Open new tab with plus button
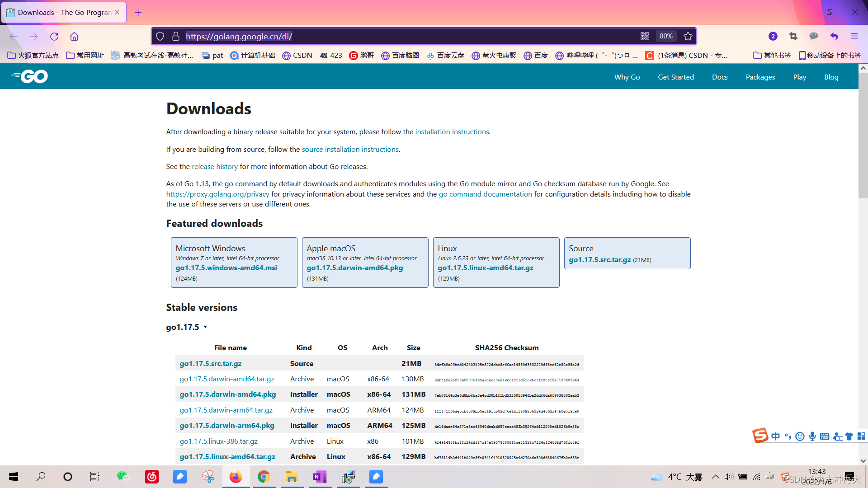The height and width of the screenshot is (488, 868). tap(138, 13)
